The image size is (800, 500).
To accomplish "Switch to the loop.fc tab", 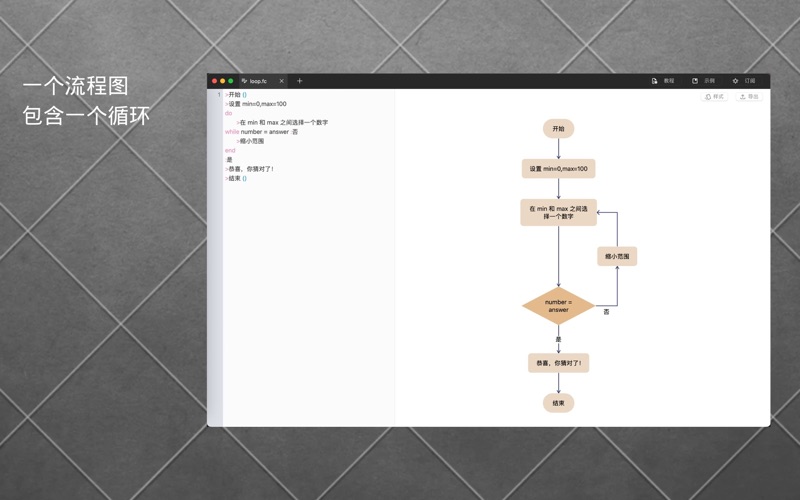I will [259, 81].
